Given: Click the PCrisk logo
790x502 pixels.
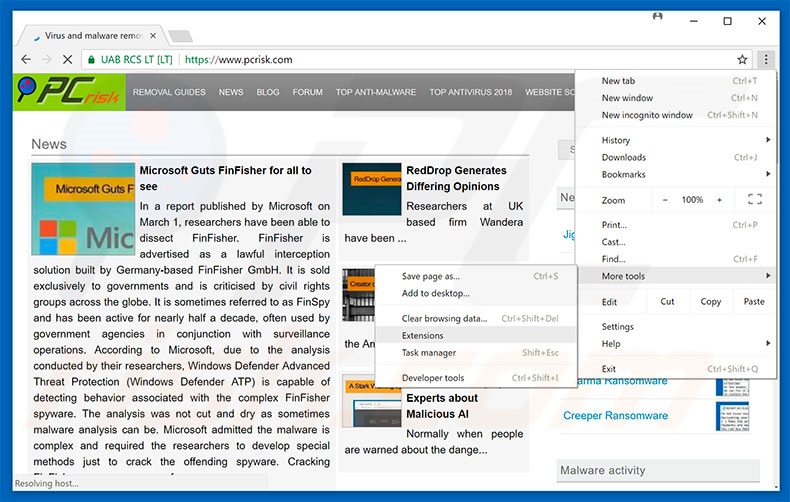Looking at the screenshot, I should coord(69,92).
